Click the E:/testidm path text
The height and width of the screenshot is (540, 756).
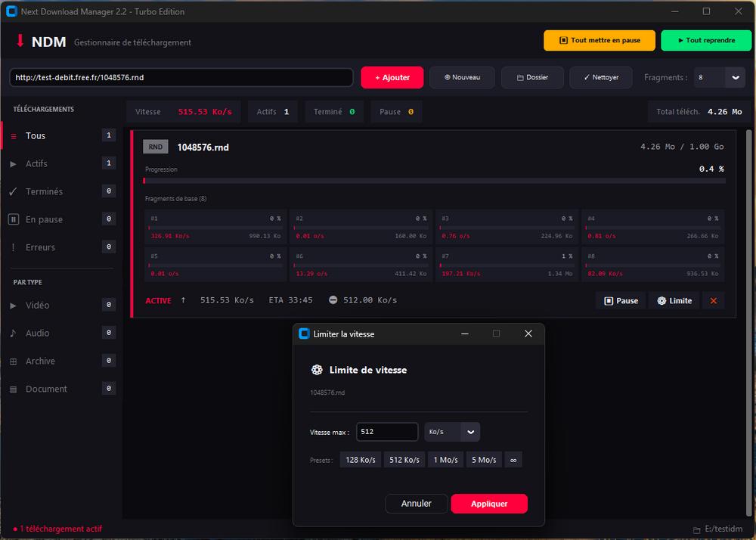coord(723,529)
